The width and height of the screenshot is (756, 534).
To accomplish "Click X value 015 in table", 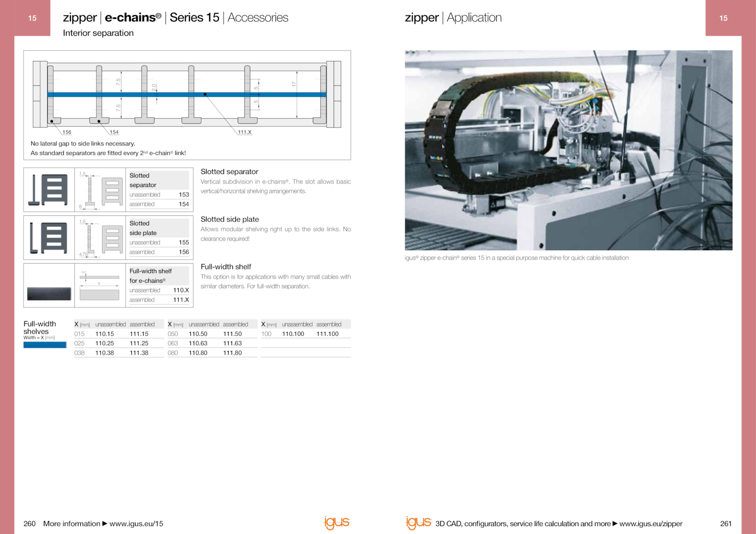I will [x=79, y=334].
